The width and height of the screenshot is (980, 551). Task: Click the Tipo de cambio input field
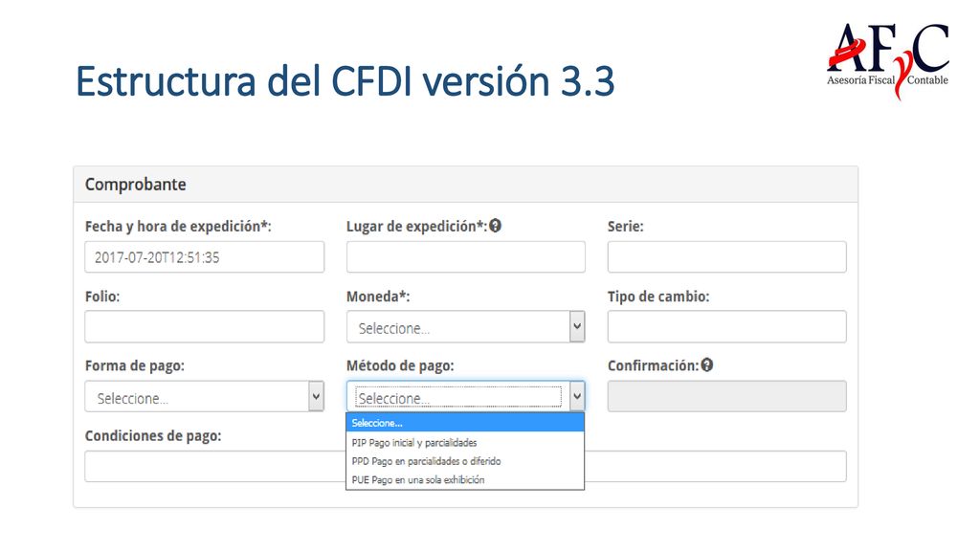coord(727,327)
